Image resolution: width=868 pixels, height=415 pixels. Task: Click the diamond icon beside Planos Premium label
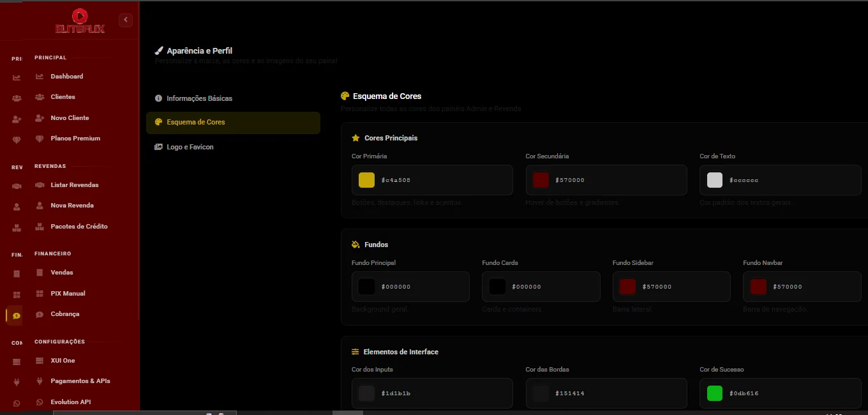(40, 139)
